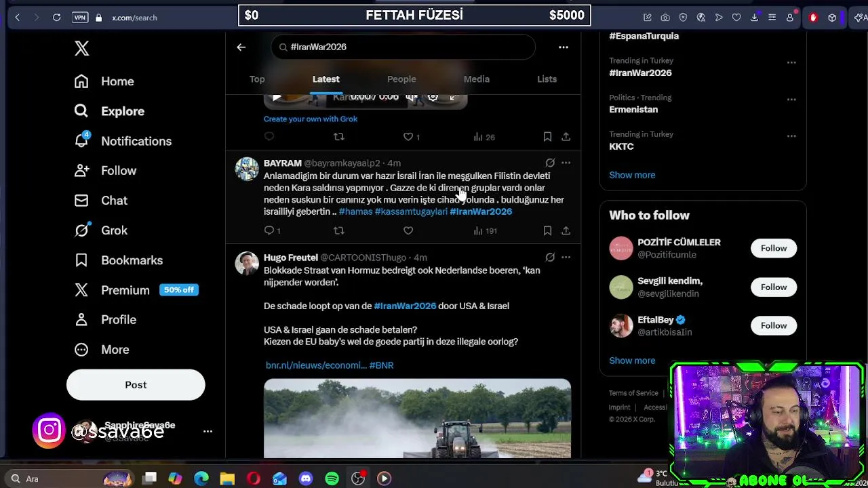Open more options for #IranWar2026 trend
Image resolution: width=868 pixels, height=488 pixels.
coord(791,62)
